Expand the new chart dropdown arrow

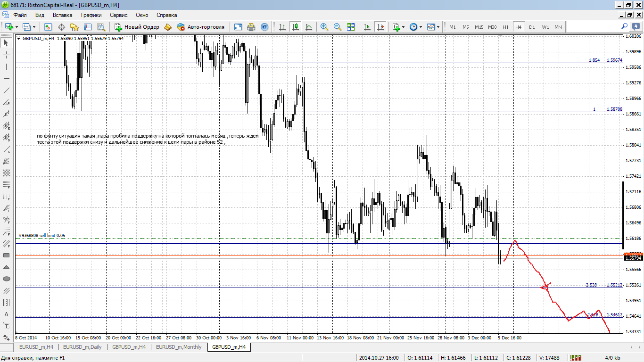click(x=17, y=27)
